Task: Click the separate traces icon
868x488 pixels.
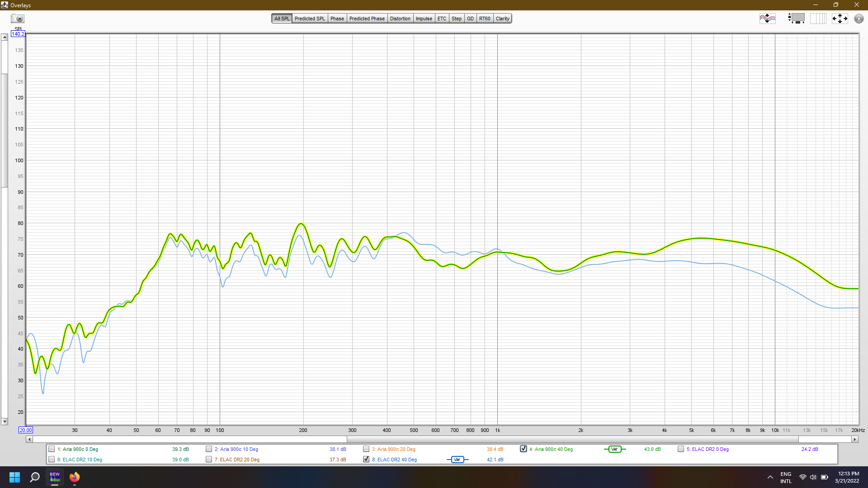Action: pos(767,19)
